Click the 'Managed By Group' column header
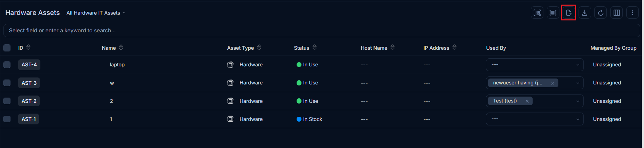This screenshot has height=148, width=644. pos(613,48)
